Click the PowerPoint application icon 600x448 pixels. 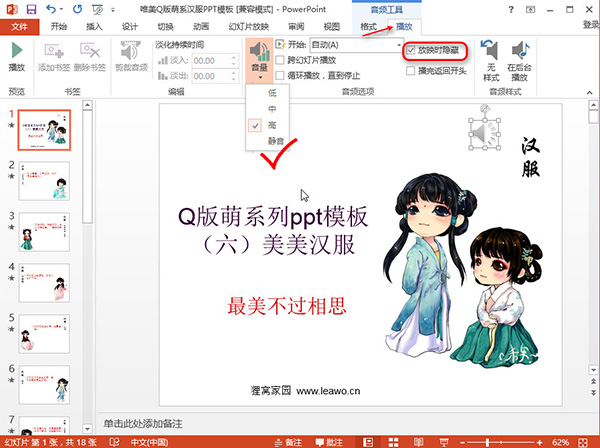(x=11, y=9)
